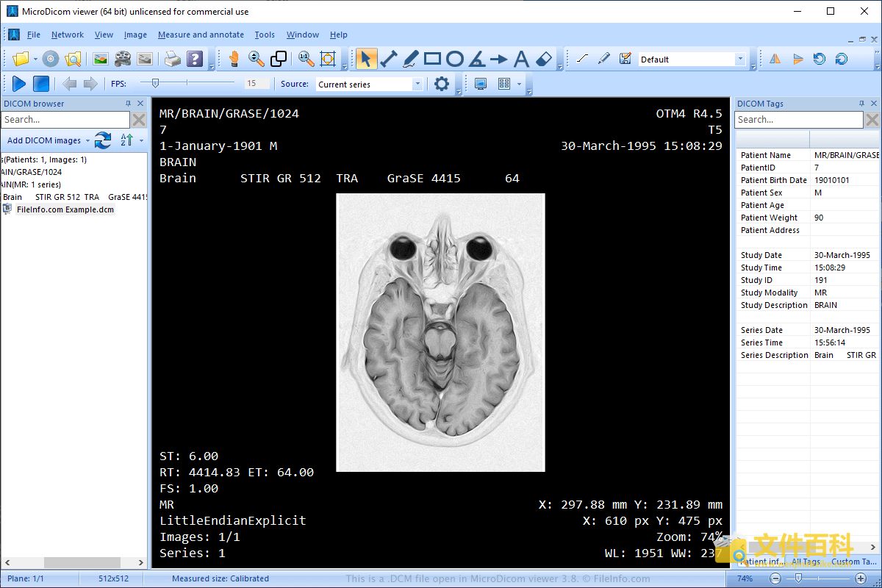Click the grid layout icon

[504, 84]
